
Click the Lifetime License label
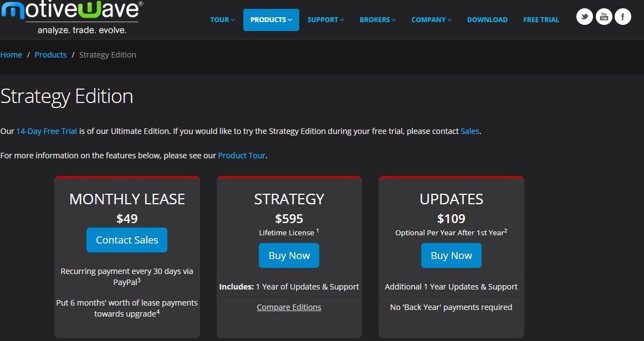coord(289,232)
